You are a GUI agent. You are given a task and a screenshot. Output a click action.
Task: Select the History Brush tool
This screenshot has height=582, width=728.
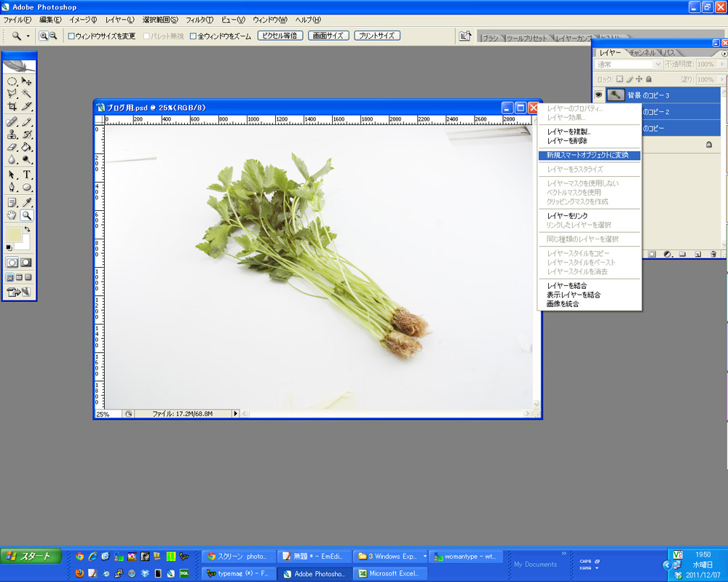tap(26, 135)
